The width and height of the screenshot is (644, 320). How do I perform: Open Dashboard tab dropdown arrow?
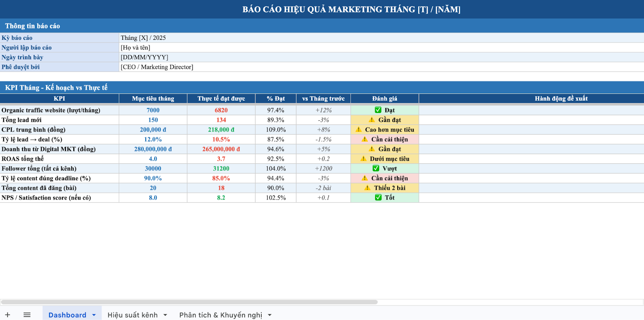[94, 315]
